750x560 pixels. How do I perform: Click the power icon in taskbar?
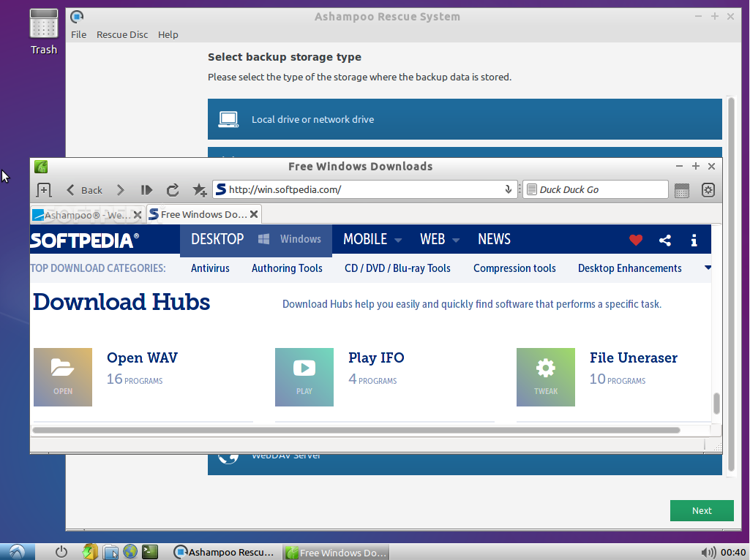61,552
